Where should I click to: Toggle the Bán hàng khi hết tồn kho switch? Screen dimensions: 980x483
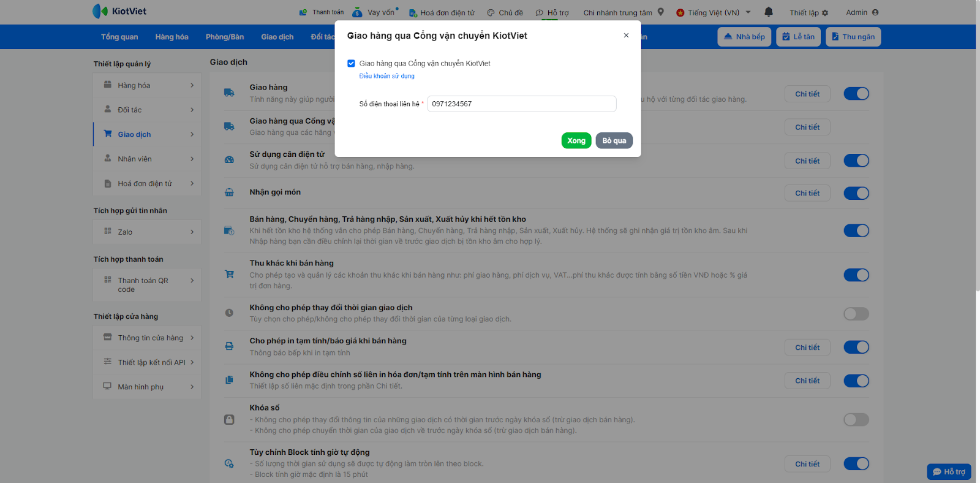click(856, 230)
